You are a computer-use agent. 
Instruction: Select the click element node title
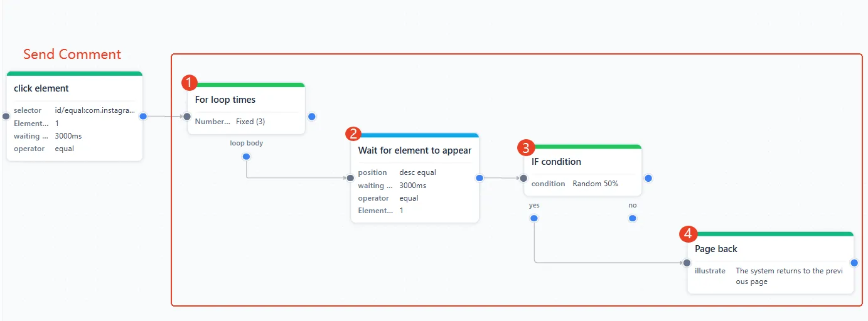(x=41, y=88)
